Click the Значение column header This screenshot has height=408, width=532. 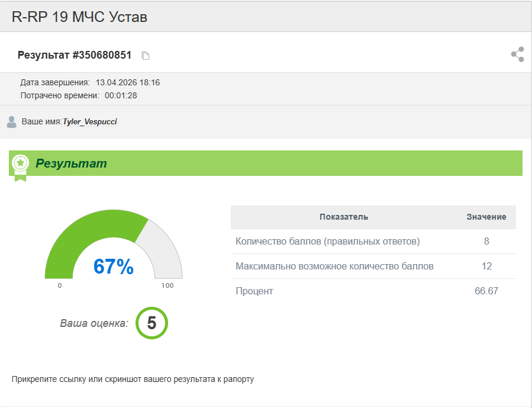[486, 217]
